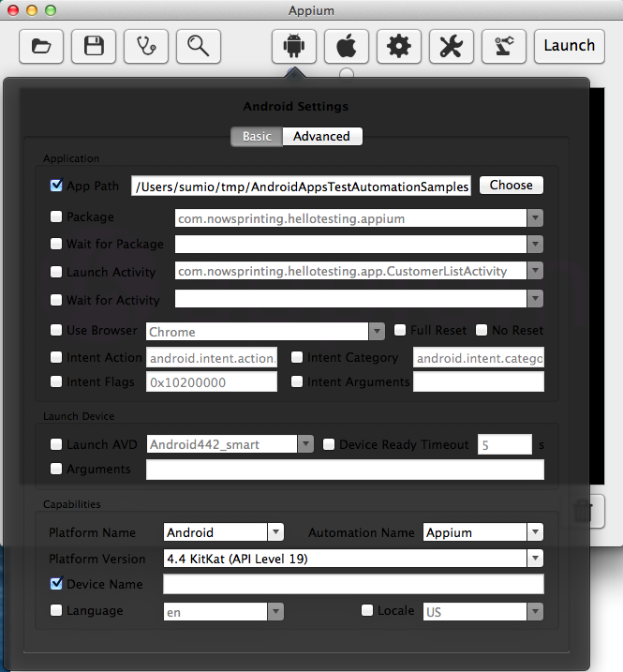Click the Device Ready Timeout value field
The width and height of the screenshot is (623, 672).
pos(505,444)
